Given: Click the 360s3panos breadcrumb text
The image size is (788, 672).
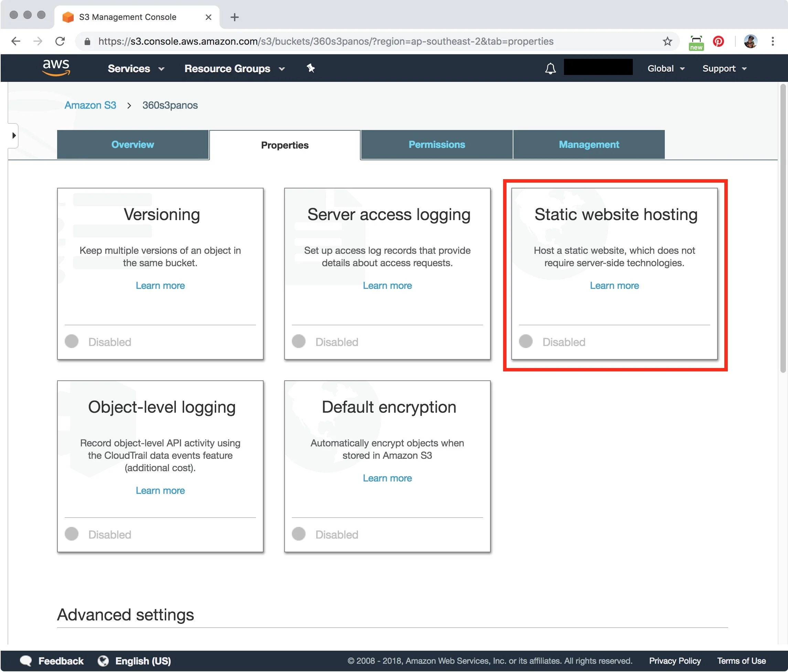Looking at the screenshot, I should pos(170,105).
